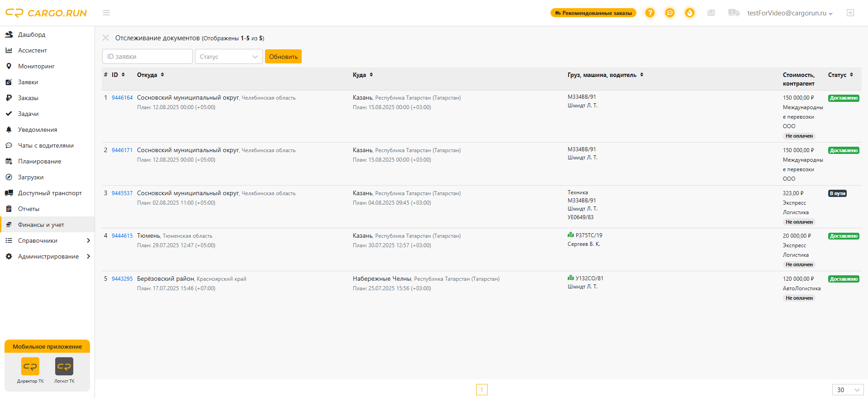The height and width of the screenshot is (398, 868).
Task: Open the help question mark icon
Action: click(650, 13)
